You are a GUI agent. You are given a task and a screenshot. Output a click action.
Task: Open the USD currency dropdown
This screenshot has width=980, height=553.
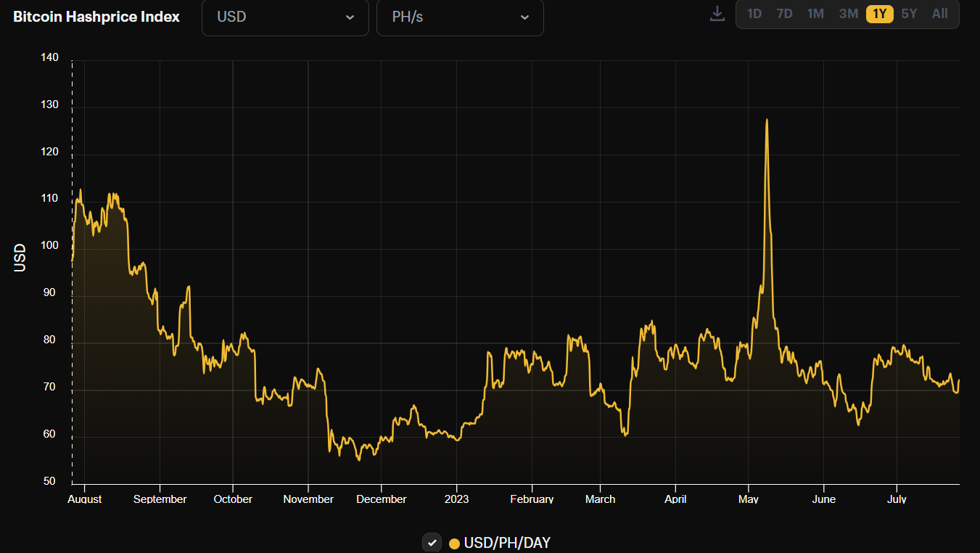point(285,17)
